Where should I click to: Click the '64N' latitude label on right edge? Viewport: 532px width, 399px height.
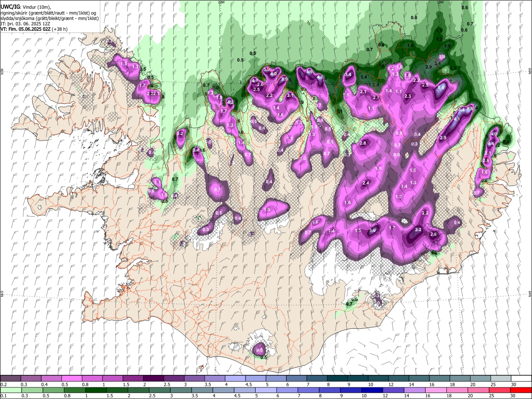click(x=530, y=293)
